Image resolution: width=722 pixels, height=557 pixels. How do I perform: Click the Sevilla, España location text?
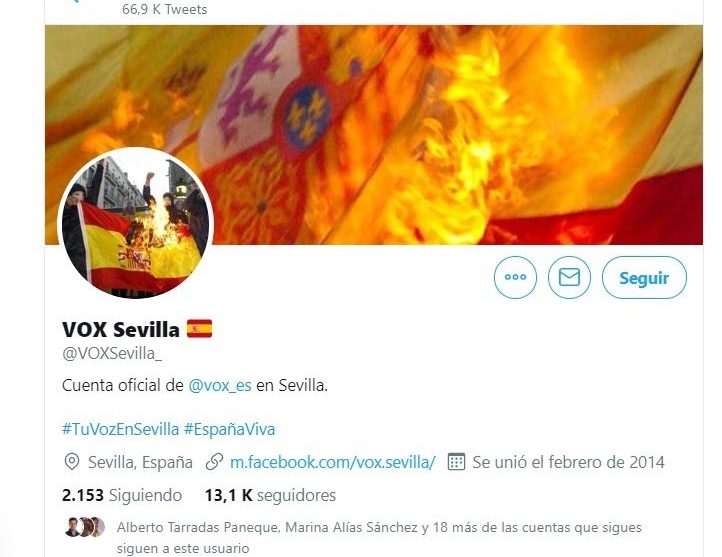point(140,462)
